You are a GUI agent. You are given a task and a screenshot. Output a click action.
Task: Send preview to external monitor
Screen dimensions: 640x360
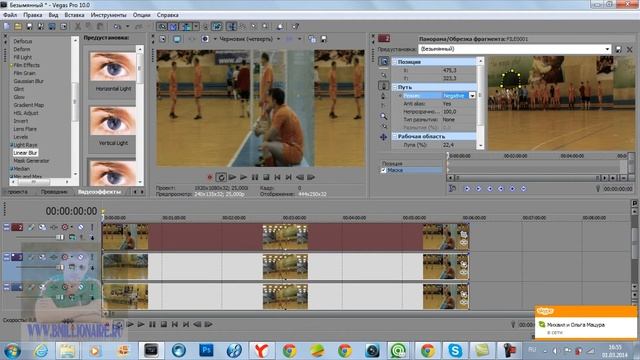point(177,39)
